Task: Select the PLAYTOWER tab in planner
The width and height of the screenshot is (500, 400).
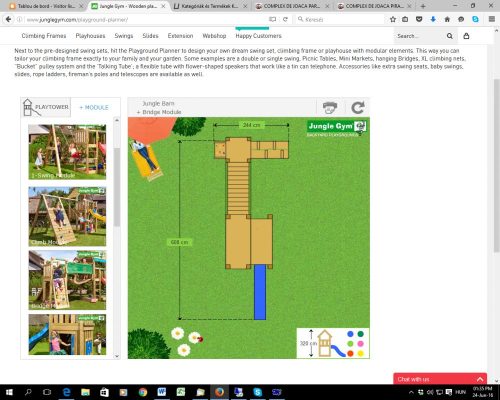Action: 46,107
